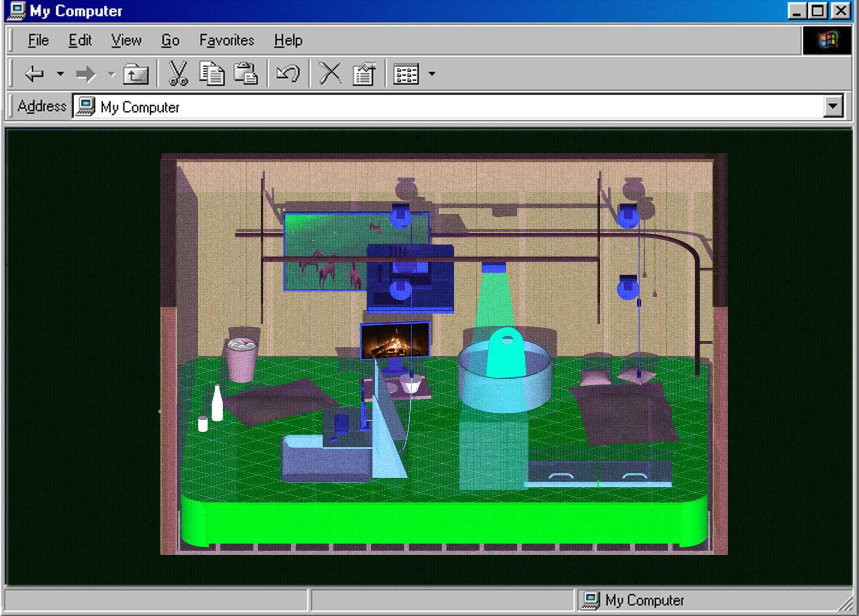Click the Windows logo throbber icon
The image size is (859, 616).
827,41
